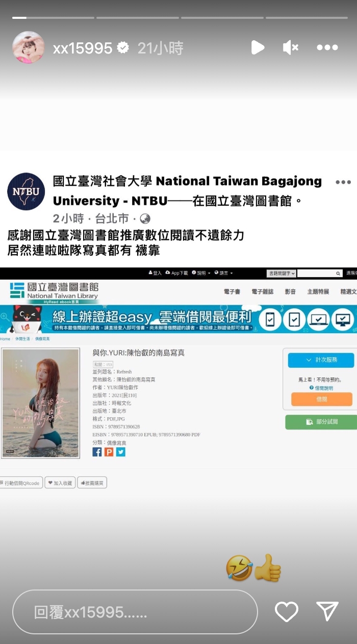Viewport: 357px width, 644px height.
Task: Open the story options three-dot menu
Action: tap(327, 48)
